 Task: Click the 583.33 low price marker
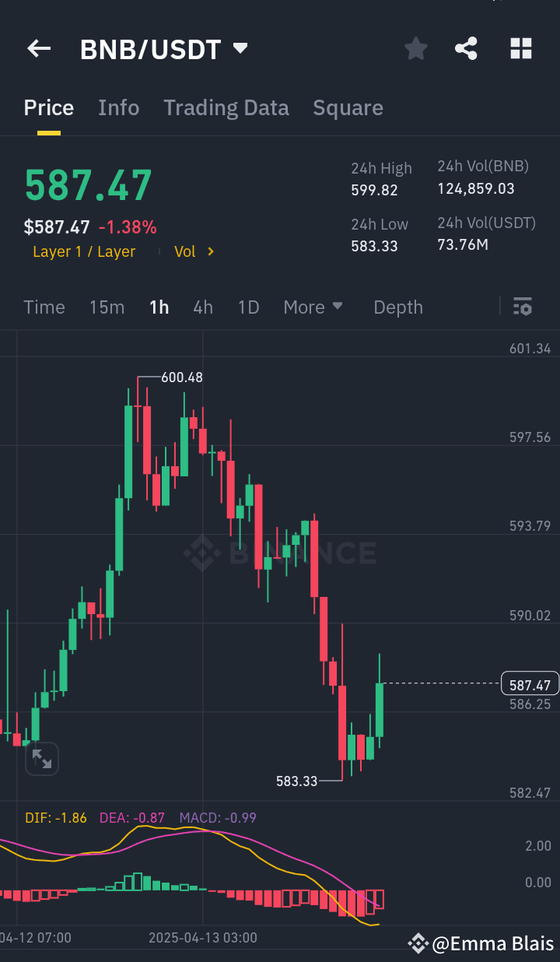tap(298, 781)
